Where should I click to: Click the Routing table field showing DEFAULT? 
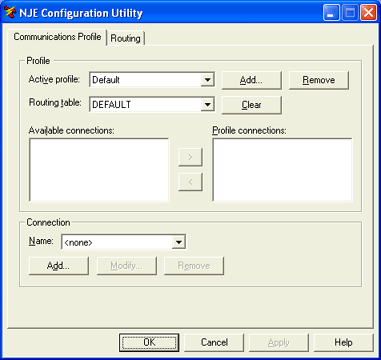[x=152, y=105]
